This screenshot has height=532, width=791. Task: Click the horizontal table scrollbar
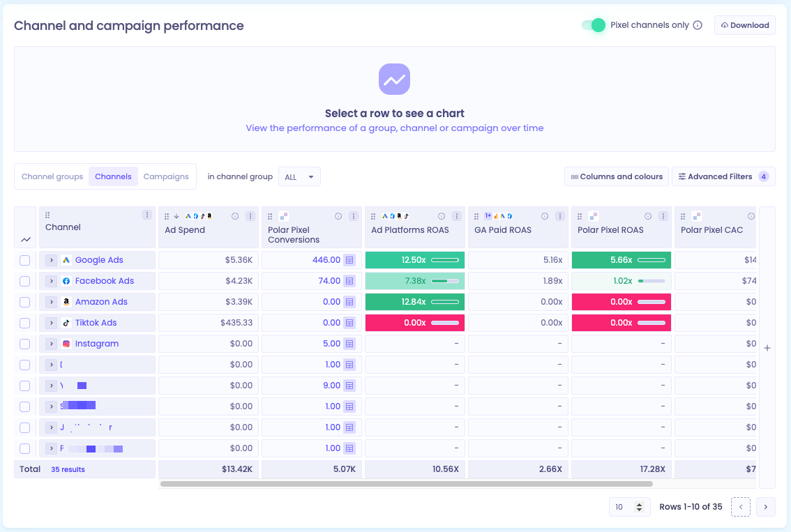(407, 484)
